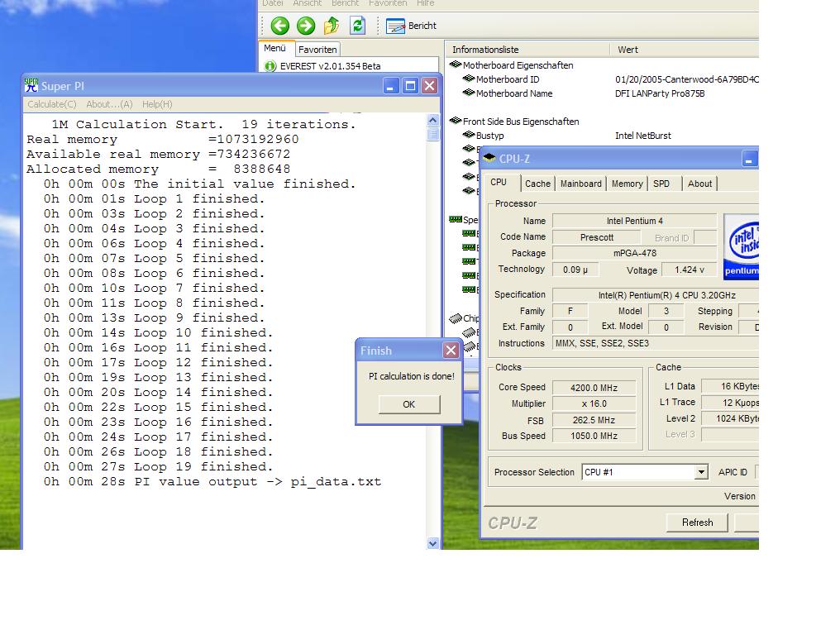
Task: Maximize the Super PI window
Action: point(410,86)
